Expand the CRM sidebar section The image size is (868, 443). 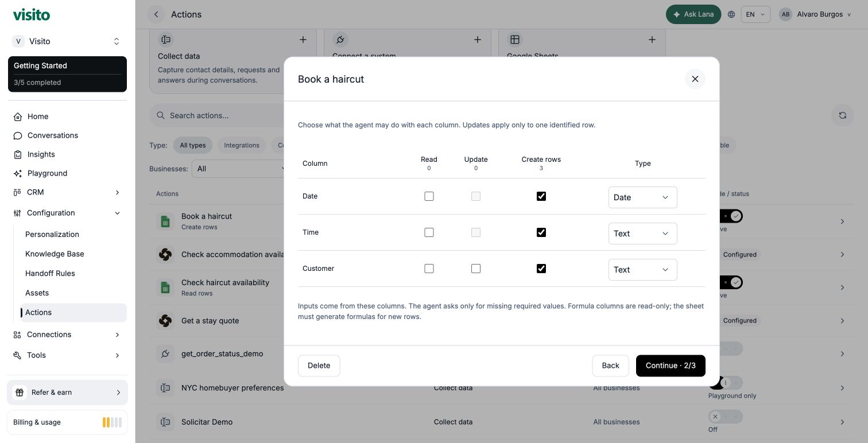click(x=67, y=192)
